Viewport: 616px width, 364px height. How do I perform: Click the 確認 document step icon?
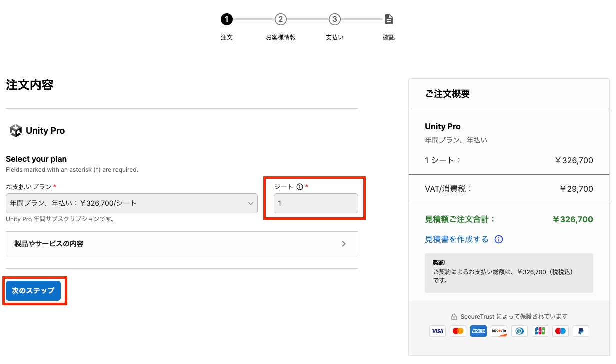pos(389,19)
